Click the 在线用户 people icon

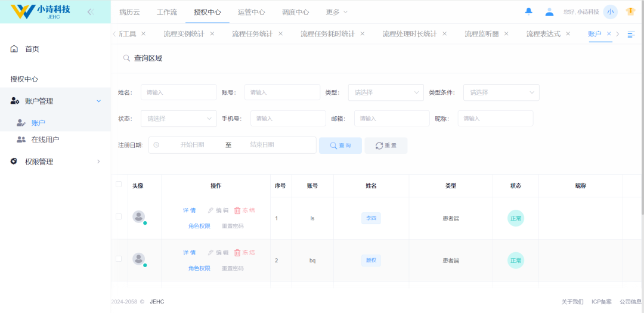tap(21, 140)
